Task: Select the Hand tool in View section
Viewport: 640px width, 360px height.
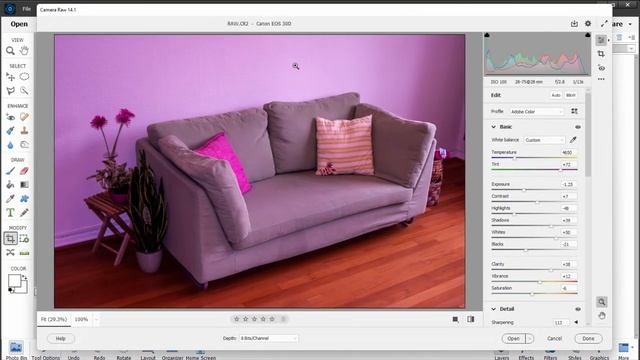Action: pos(24,51)
